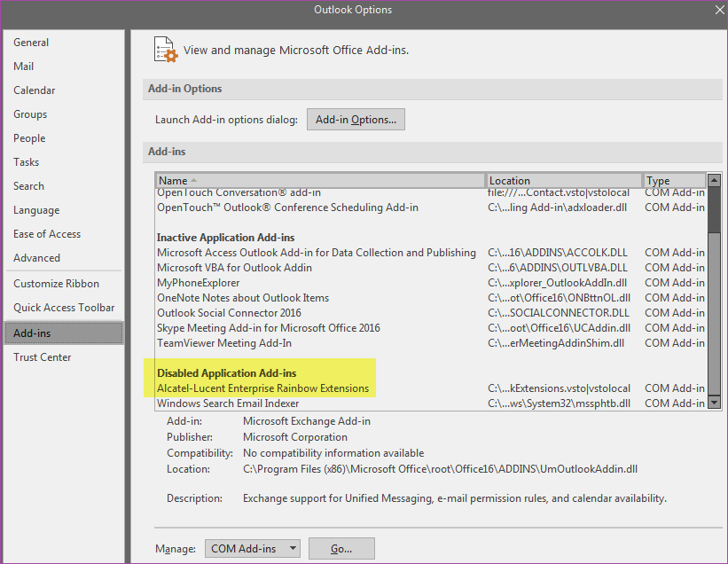Image resolution: width=728 pixels, height=564 pixels.
Task: Open Quick Access Toolbar settings
Action: tap(64, 308)
